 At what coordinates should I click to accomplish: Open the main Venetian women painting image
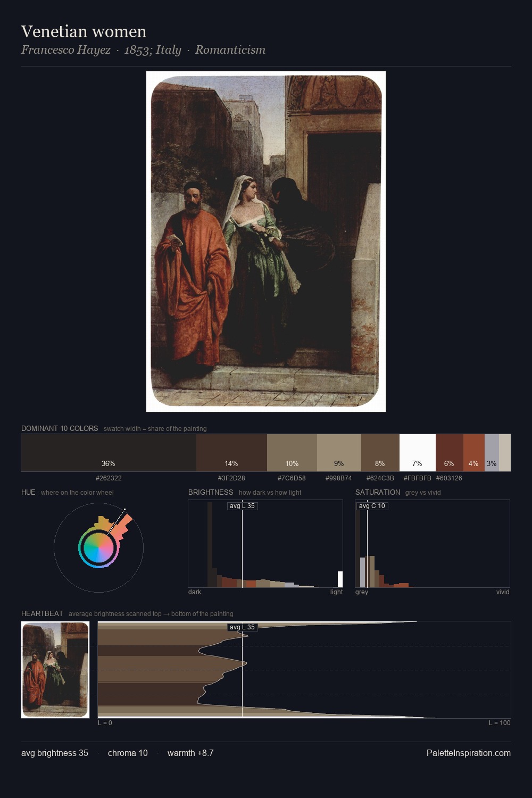(x=266, y=242)
